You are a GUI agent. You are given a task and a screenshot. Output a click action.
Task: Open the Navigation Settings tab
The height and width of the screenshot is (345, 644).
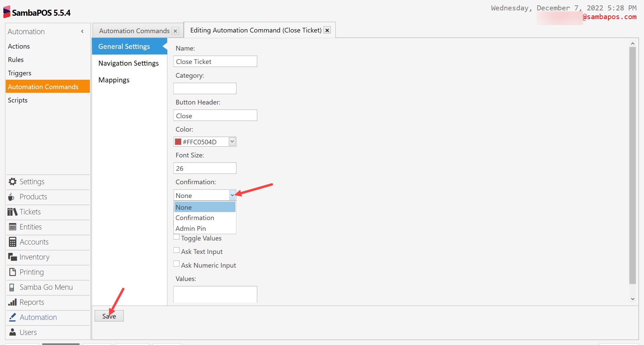(x=128, y=63)
